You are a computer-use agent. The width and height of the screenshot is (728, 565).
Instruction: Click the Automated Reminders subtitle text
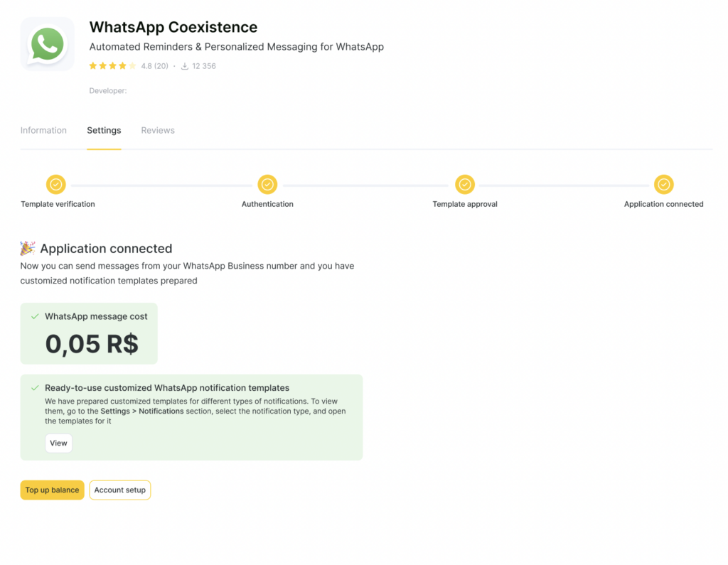(236, 47)
